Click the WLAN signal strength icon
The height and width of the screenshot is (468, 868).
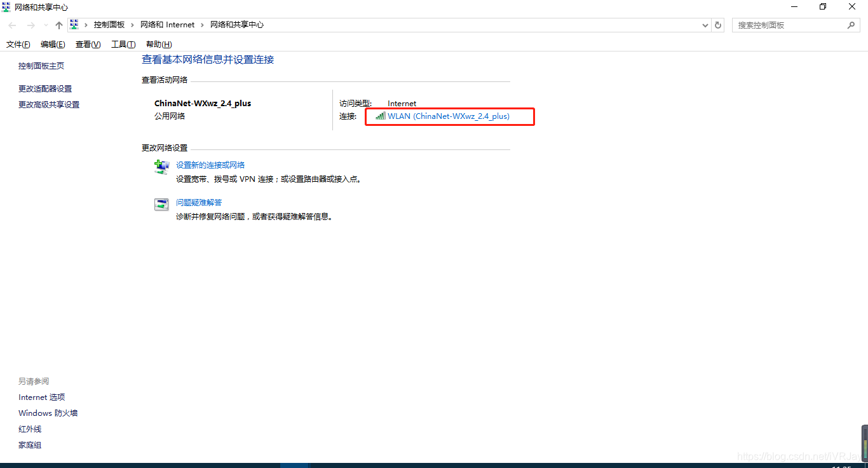click(381, 116)
